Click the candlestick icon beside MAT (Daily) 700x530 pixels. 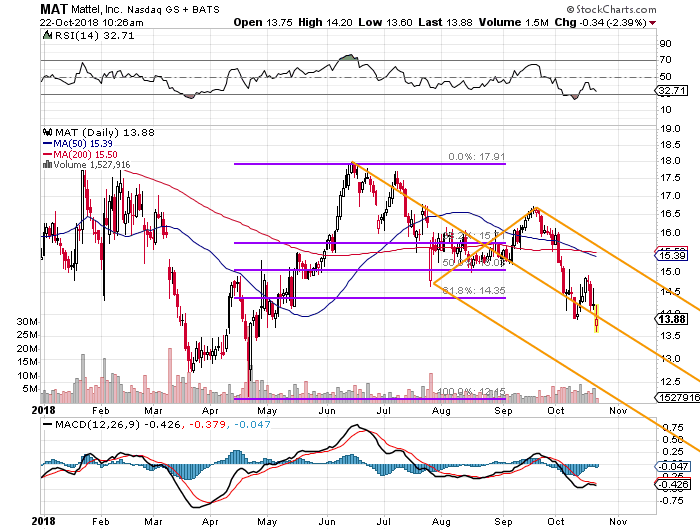tap(47, 132)
